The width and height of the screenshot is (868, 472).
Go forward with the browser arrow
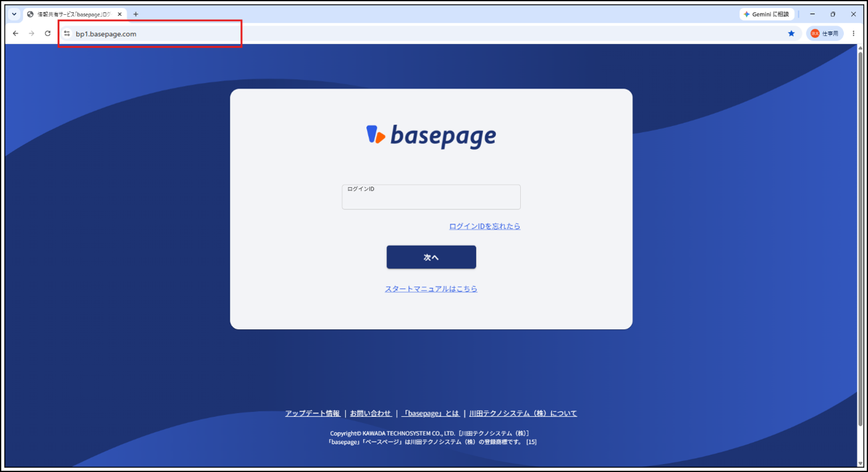tap(32, 33)
